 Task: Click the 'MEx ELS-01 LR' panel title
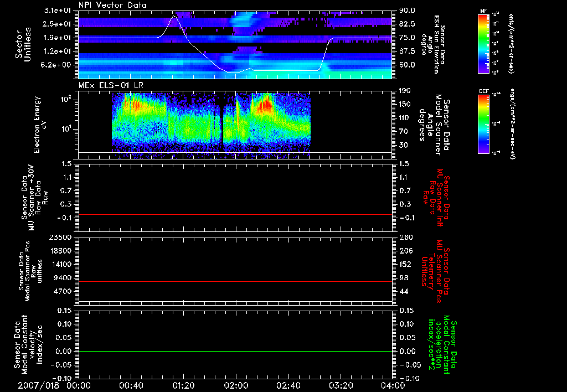(110, 85)
